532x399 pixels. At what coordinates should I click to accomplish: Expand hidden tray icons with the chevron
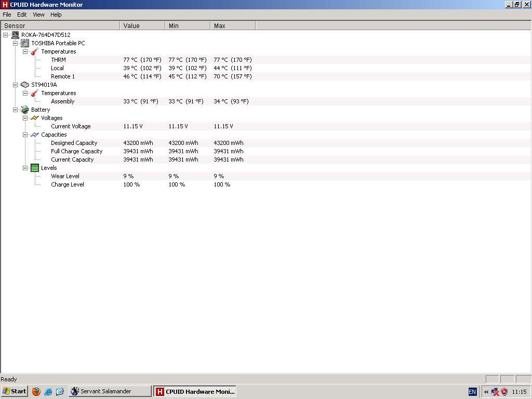click(x=486, y=392)
